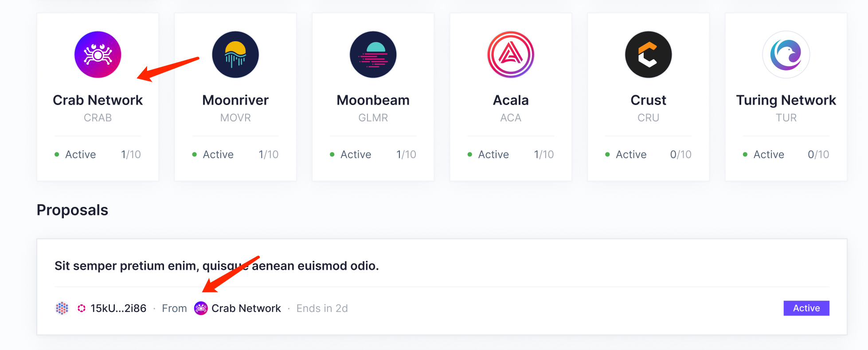Open the Moonriver card title
Screen dimensions: 868x350
pyautogui.click(x=235, y=100)
